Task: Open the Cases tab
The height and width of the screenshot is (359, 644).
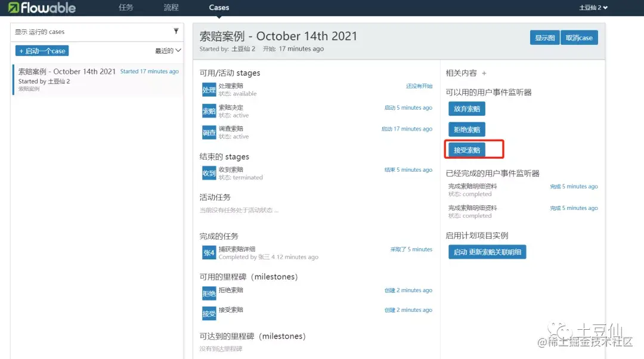Action: (219, 7)
